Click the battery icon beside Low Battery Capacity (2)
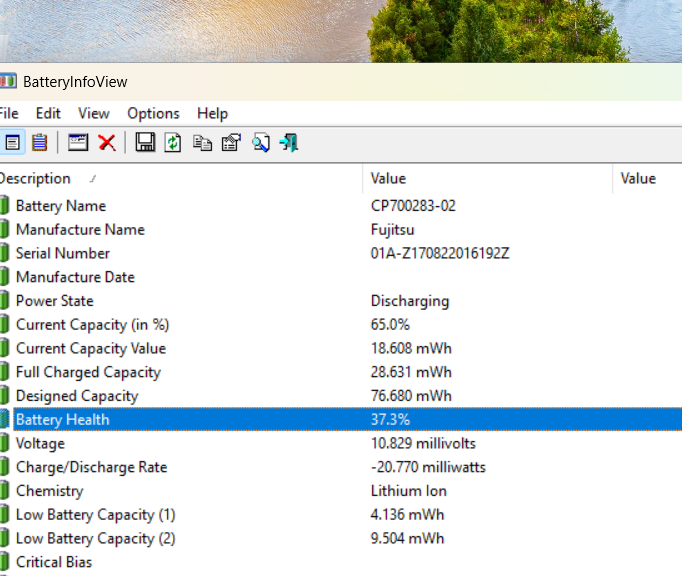This screenshot has width=682, height=576. (x=4, y=538)
